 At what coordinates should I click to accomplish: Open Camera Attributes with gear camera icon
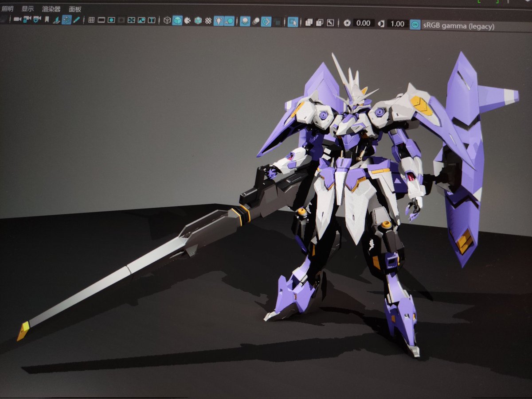37,19
